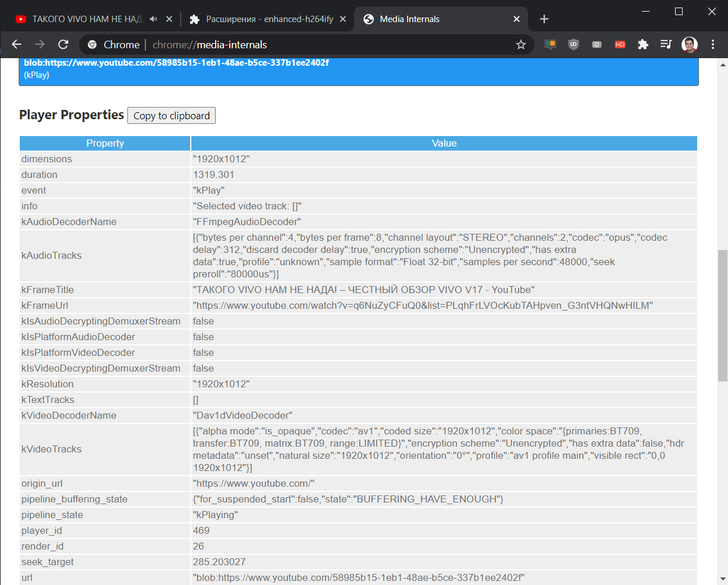The image size is (728, 585).
Task: Click the kVideoTracks property label
Action: click(51, 449)
